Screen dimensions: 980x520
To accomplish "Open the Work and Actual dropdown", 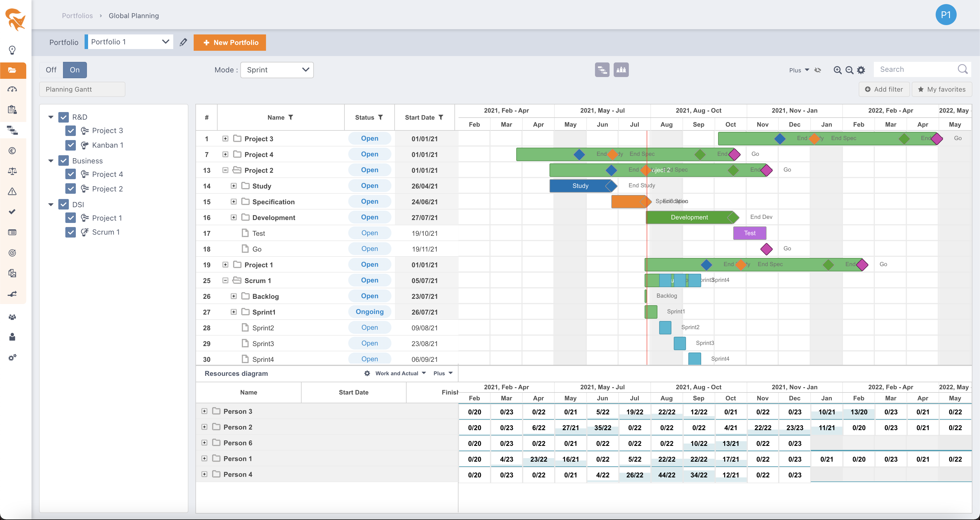I will pos(400,374).
